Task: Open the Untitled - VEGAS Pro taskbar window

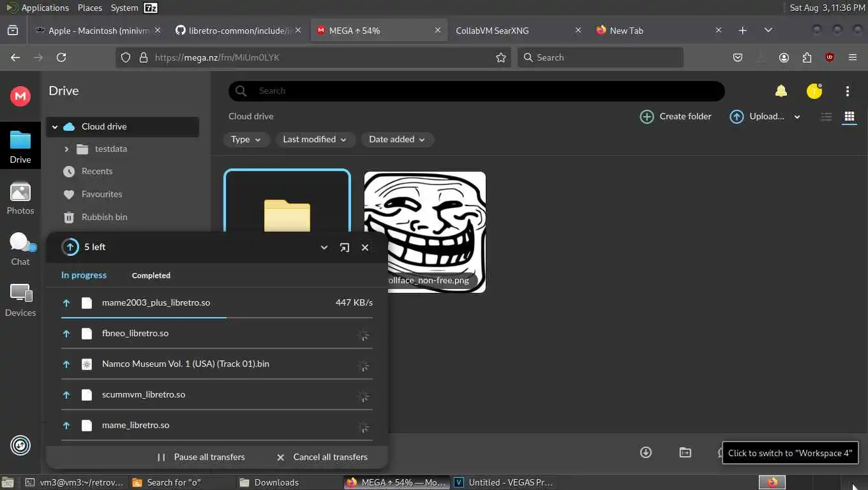Action: click(504, 482)
